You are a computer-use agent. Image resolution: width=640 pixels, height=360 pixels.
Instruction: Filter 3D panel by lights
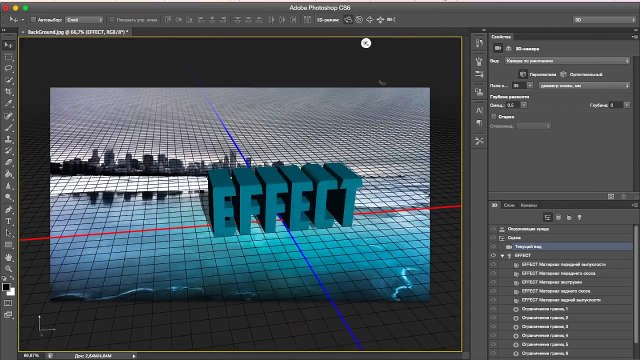tap(579, 218)
